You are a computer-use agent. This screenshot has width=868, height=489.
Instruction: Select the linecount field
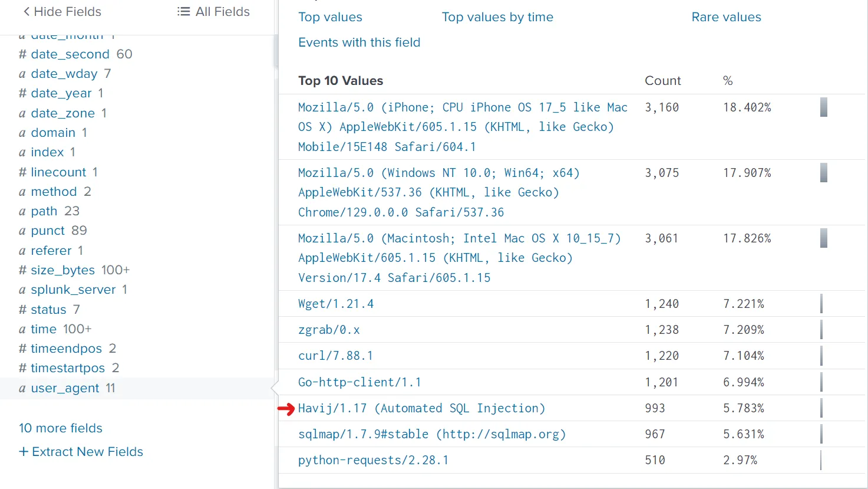tap(58, 172)
